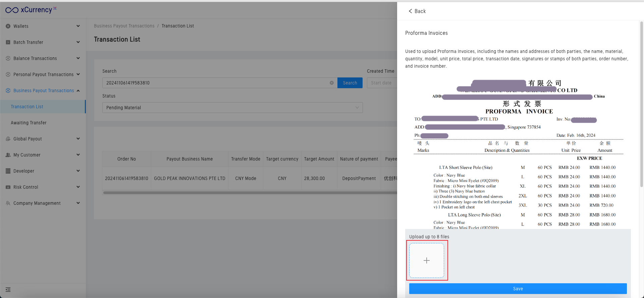644x298 pixels.
Task: Open the Status dropdown
Action: tap(232, 108)
